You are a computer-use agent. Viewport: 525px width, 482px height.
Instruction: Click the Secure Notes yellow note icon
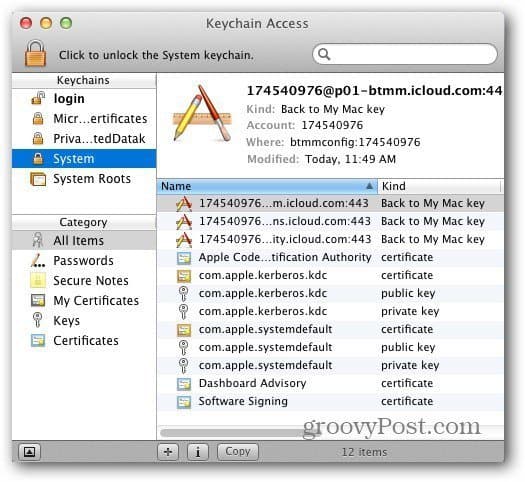[38, 280]
